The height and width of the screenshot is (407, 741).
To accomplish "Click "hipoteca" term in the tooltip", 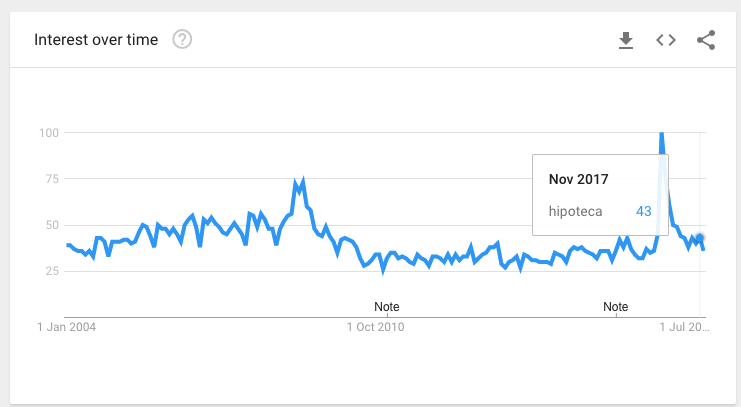I will [x=576, y=211].
